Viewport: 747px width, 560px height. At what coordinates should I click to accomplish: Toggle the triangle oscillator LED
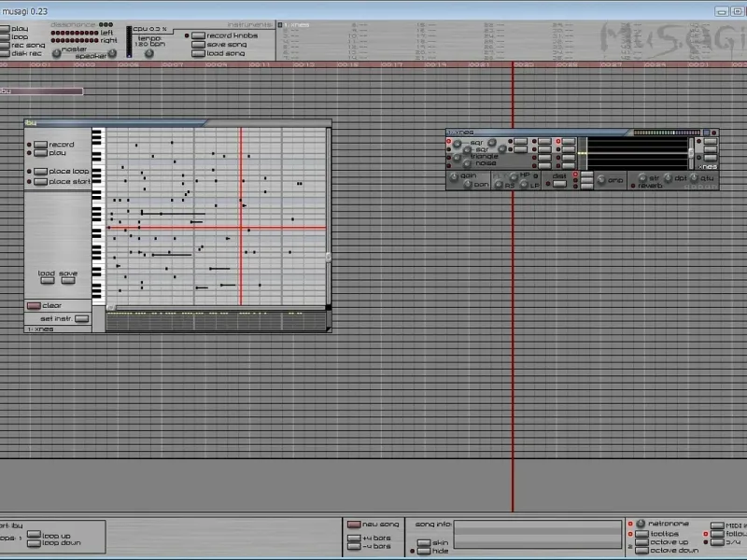[449, 157]
